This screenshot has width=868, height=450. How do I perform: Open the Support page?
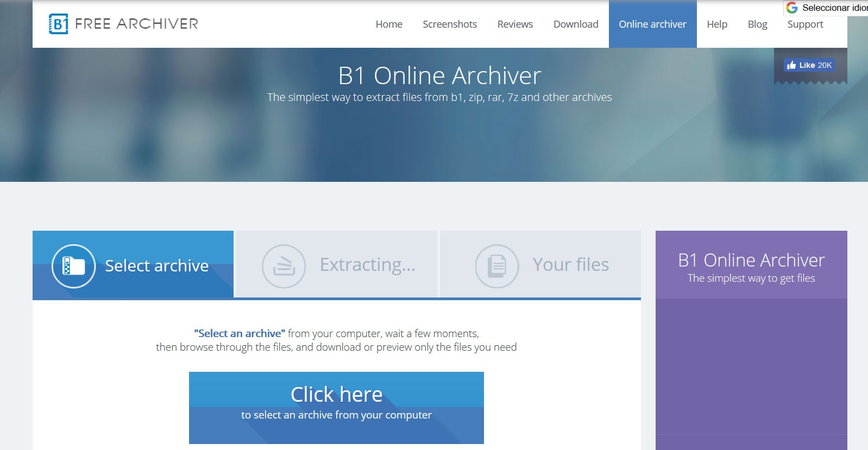click(805, 24)
